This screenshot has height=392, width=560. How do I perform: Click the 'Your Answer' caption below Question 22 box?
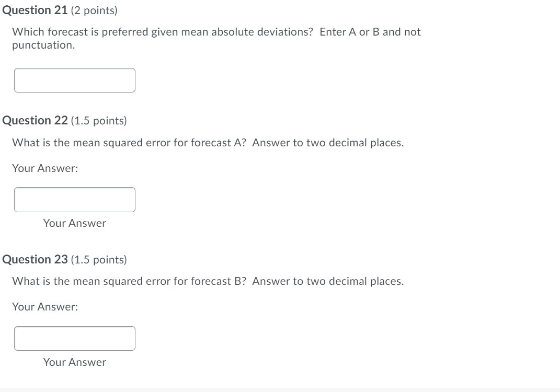[75, 223]
